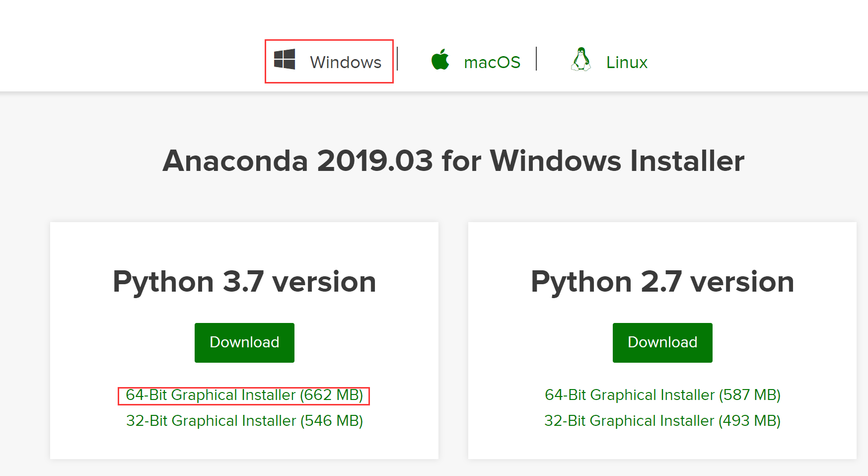Switch to the macOS tab label
The width and height of the screenshot is (868, 476).
point(492,62)
